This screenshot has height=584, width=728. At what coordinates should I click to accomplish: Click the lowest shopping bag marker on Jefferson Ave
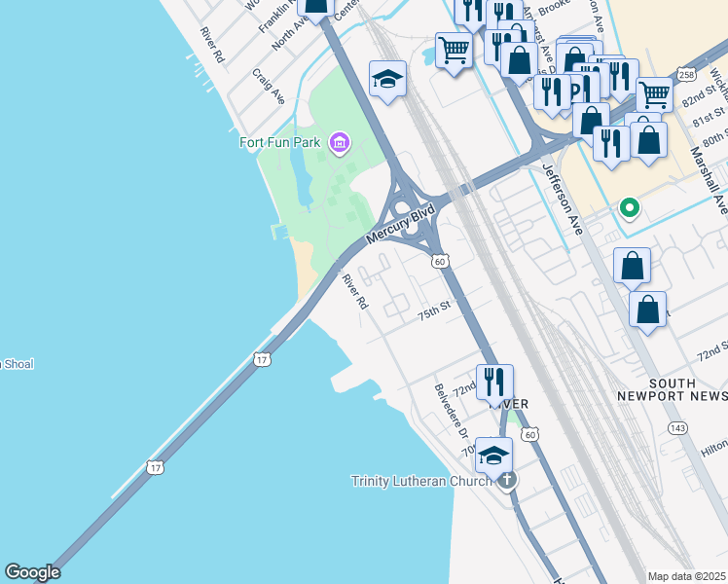647,312
